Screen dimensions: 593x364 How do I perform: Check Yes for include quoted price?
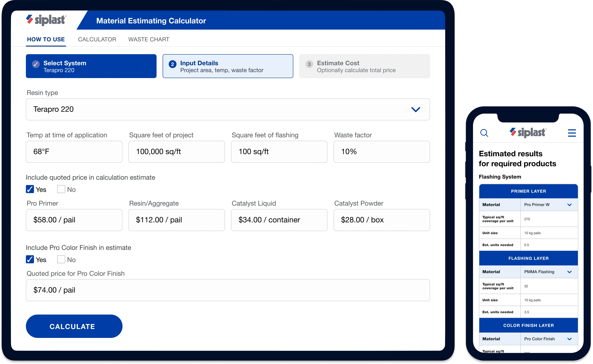coord(30,189)
